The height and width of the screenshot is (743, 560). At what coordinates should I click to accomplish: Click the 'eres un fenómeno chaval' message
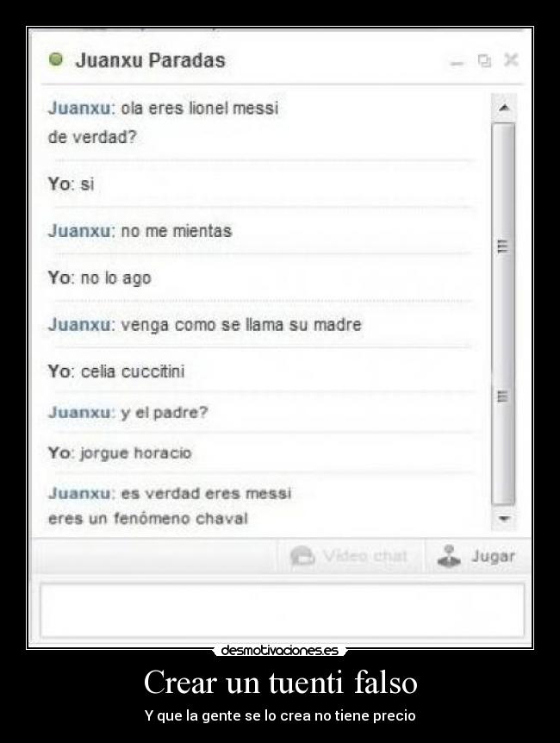(148, 518)
